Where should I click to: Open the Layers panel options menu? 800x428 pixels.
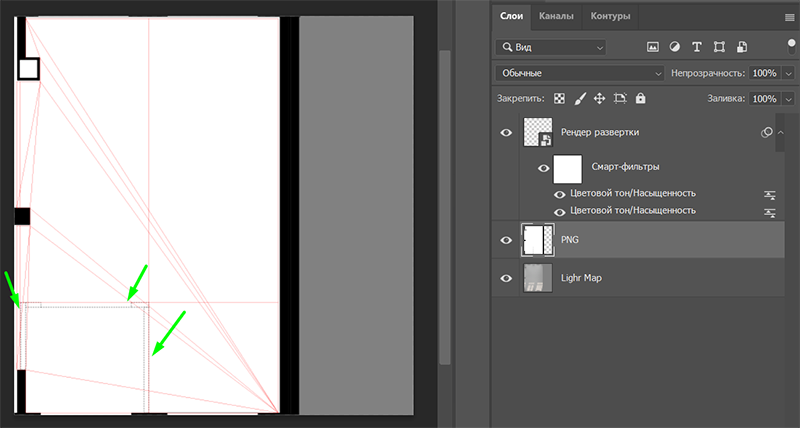tap(789, 17)
